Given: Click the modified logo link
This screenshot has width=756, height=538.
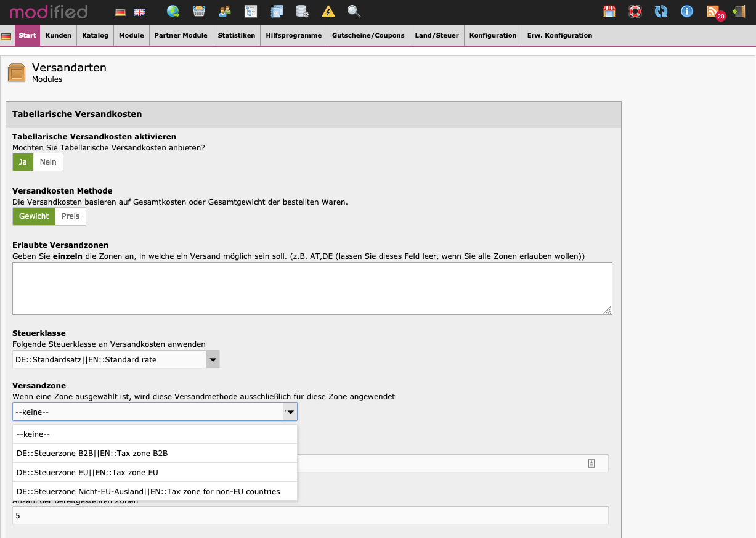Looking at the screenshot, I should (49, 12).
